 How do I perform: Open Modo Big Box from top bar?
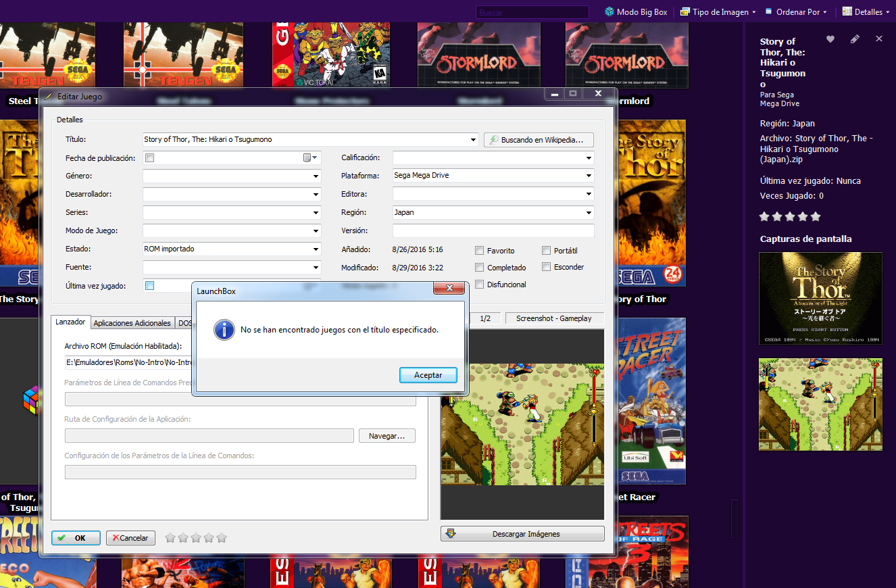tap(636, 11)
